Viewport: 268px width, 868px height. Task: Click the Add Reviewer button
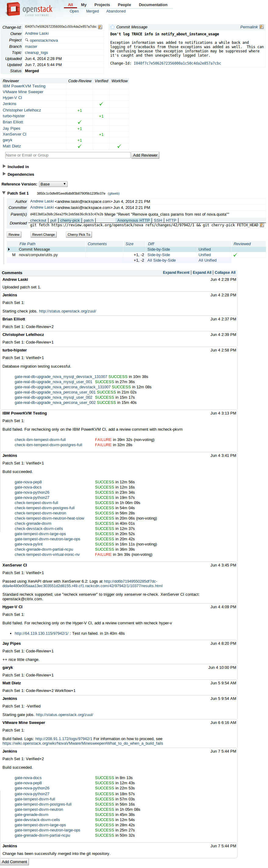pyautogui.click(x=145, y=155)
